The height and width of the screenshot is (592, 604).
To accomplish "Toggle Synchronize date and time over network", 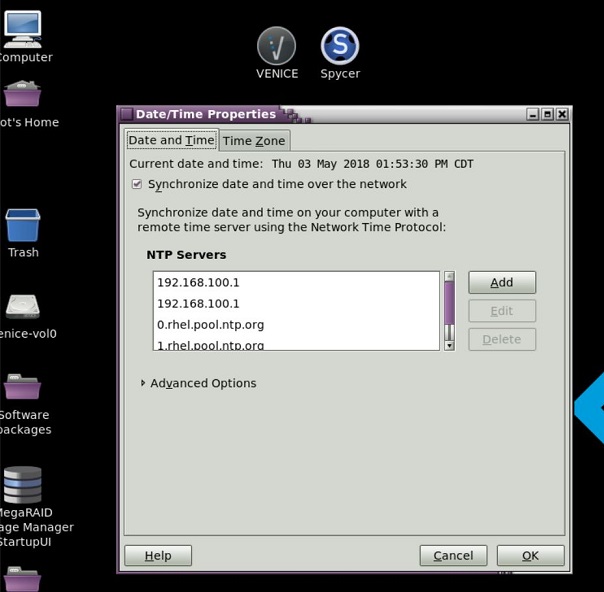I will (137, 184).
